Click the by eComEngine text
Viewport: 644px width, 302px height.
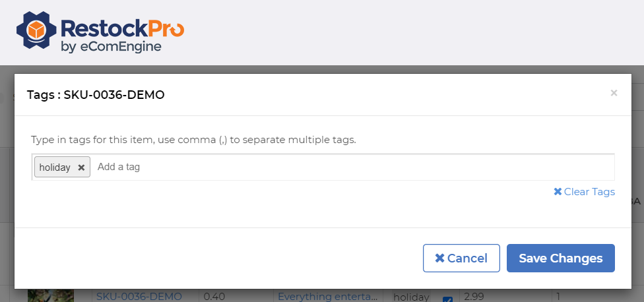click(x=110, y=47)
